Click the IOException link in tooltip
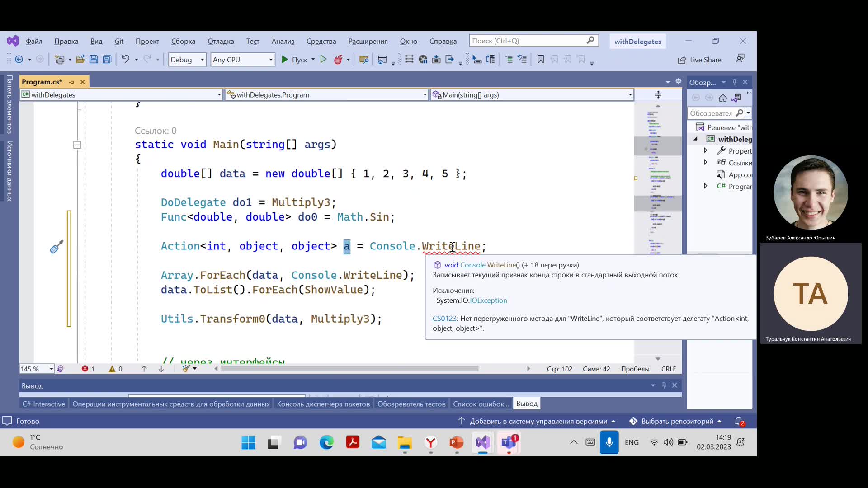This screenshot has width=868, height=488. (488, 300)
